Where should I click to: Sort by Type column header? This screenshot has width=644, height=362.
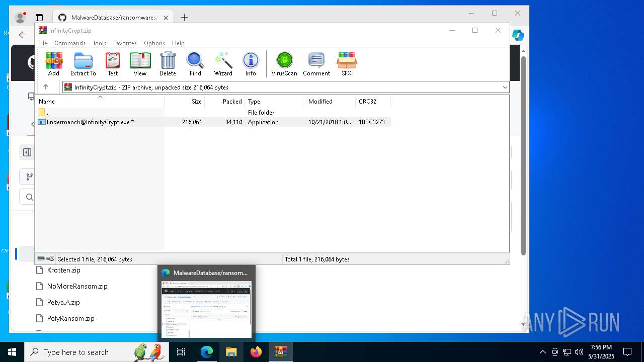275,101
